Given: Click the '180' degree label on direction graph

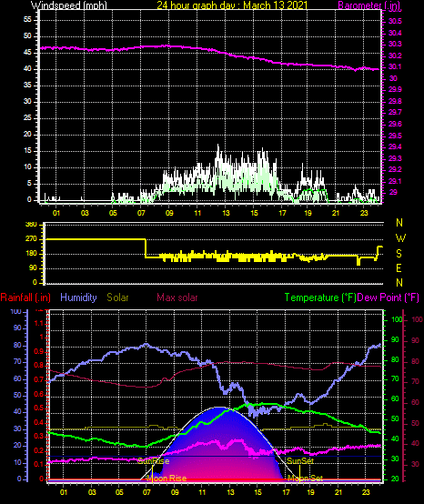Looking at the screenshot, I should [x=31, y=254].
